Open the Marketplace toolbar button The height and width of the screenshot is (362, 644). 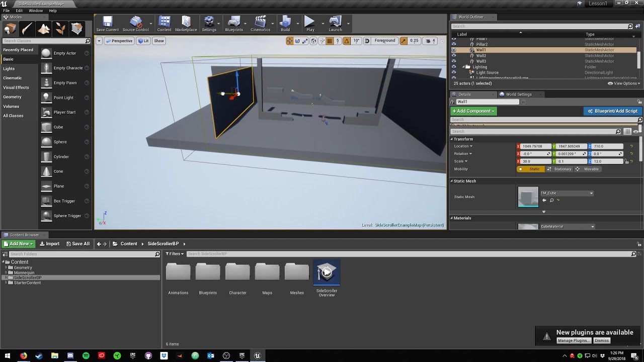186,24
